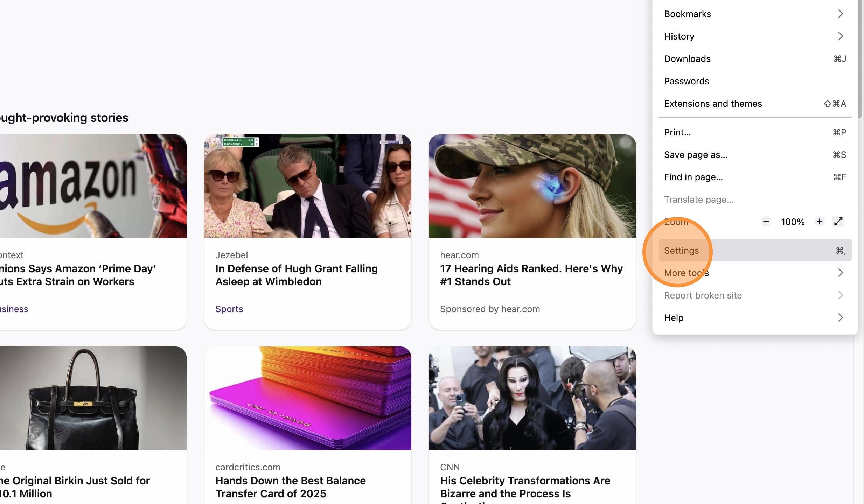Open the Report broken site submenu

(x=755, y=295)
